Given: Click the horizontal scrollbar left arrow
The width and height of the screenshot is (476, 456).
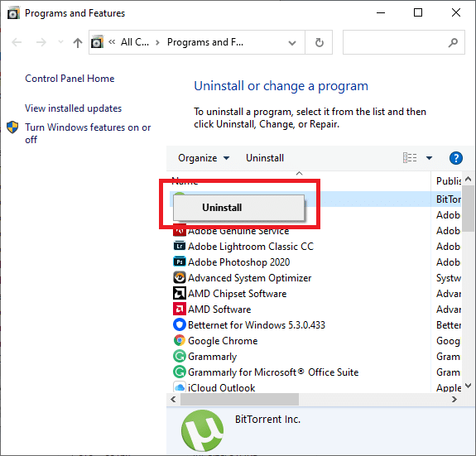Looking at the screenshot, I should pyautogui.click(x=173, y=399).
